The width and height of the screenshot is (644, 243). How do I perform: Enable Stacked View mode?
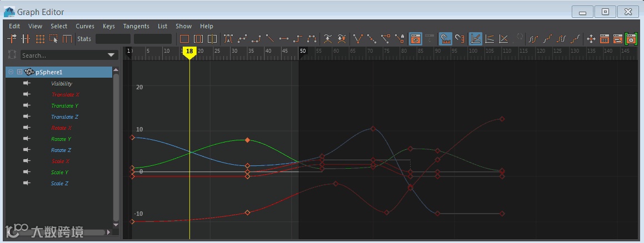pos(490,39)
